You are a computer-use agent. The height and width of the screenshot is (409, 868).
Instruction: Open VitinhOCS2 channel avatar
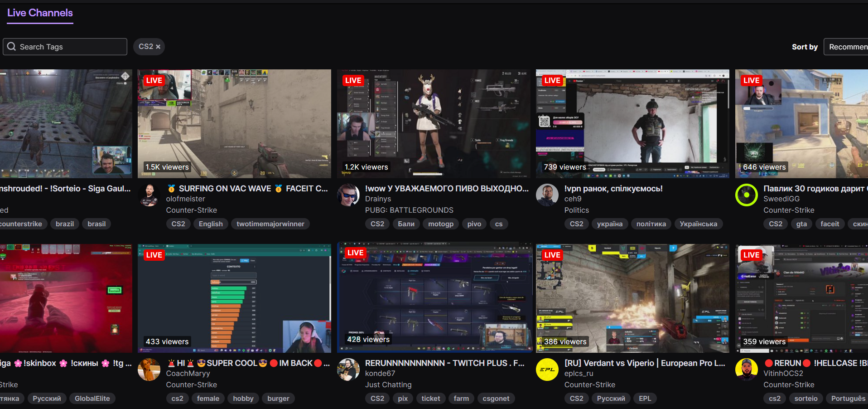[x=747, y=370]
